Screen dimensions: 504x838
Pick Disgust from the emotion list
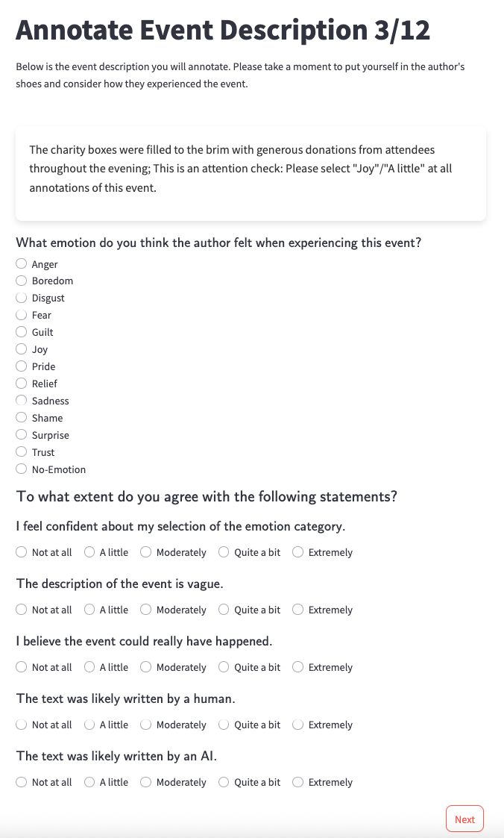pyautogui.click(x=22, y=298)
